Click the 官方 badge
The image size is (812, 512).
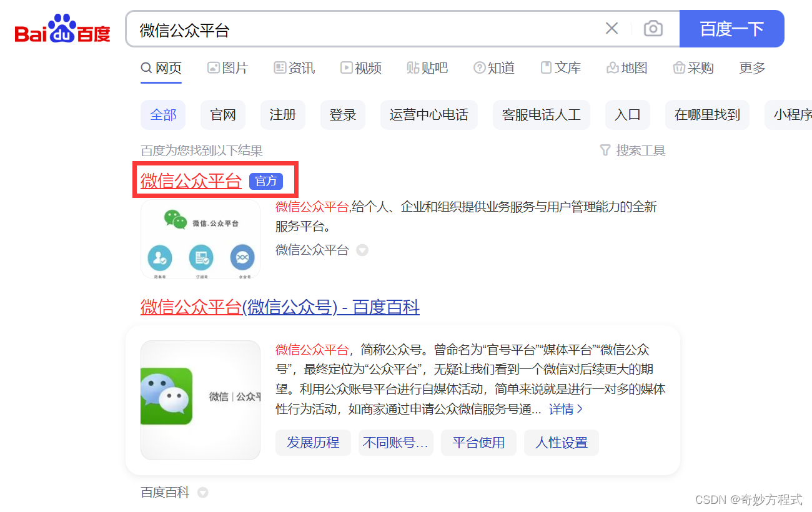tap(266, 181)
